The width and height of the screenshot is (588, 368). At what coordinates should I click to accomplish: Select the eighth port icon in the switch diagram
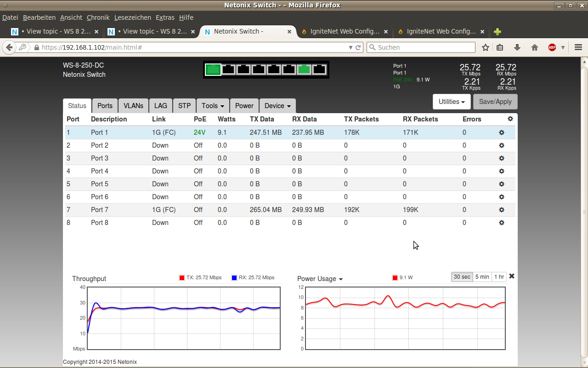point(319,69)
